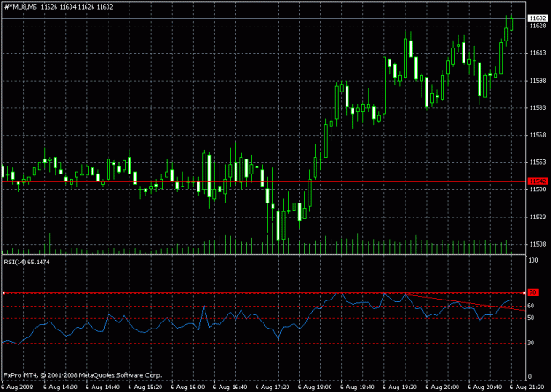
Task: Click the RSI scale value 60
Action: tap(532, 306)
